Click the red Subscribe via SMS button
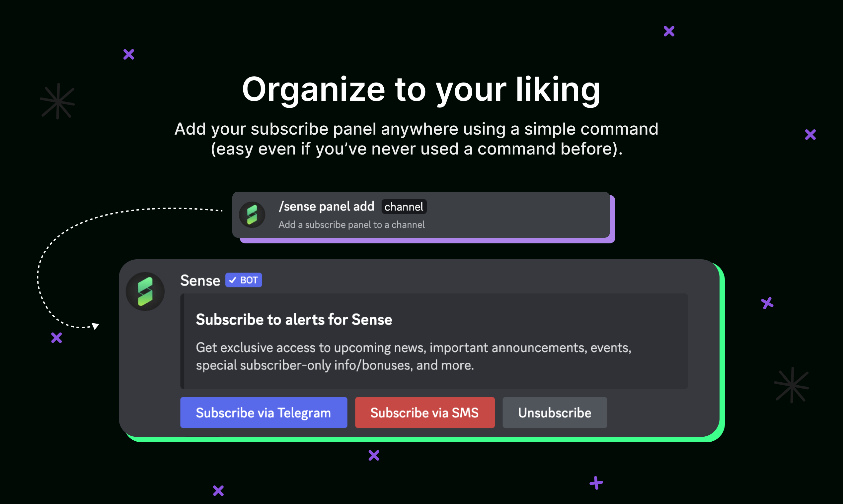 pos(424,412)
